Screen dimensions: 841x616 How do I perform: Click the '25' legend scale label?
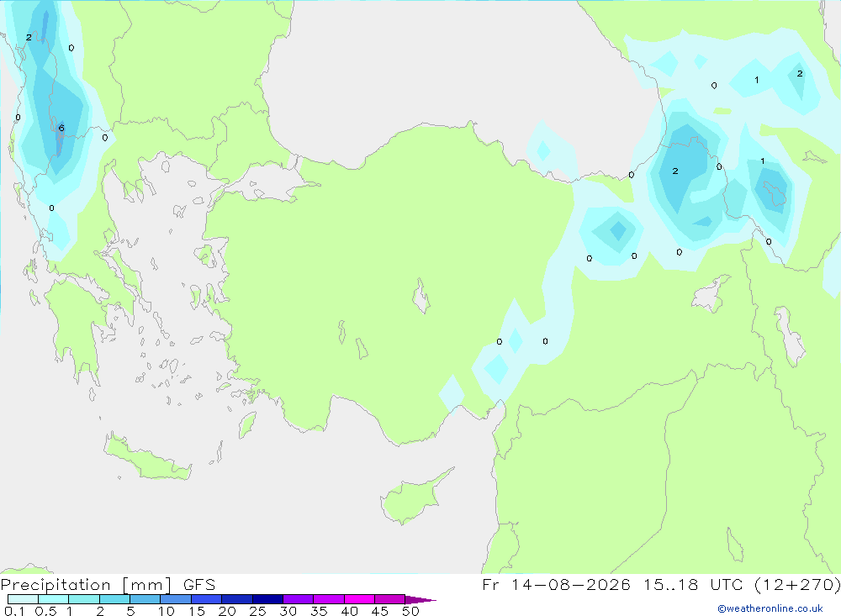click(258, 611)
